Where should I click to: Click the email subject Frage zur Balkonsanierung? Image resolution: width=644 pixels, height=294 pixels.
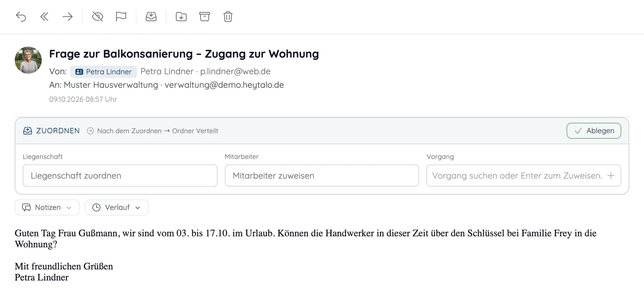(184, 54)
